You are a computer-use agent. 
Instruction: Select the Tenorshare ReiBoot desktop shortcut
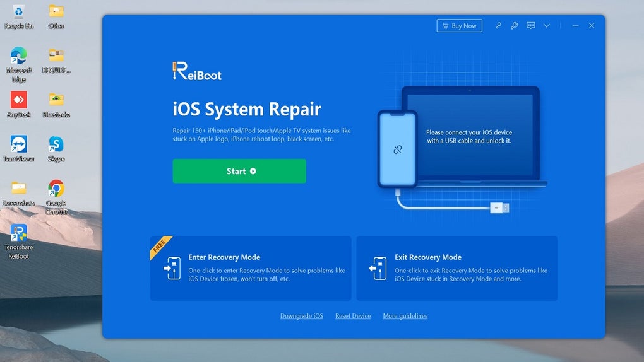point(18,242)
